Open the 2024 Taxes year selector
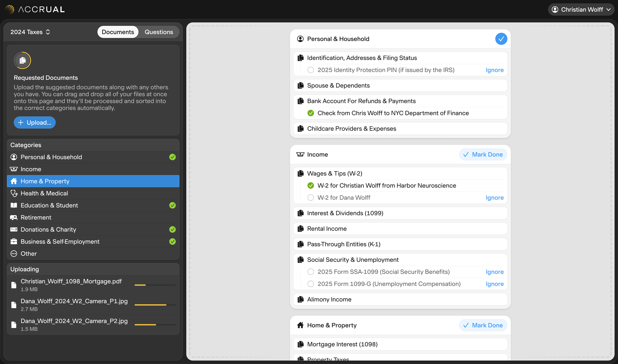Viewport: 618px width, 364px height. tap(30, 32)
